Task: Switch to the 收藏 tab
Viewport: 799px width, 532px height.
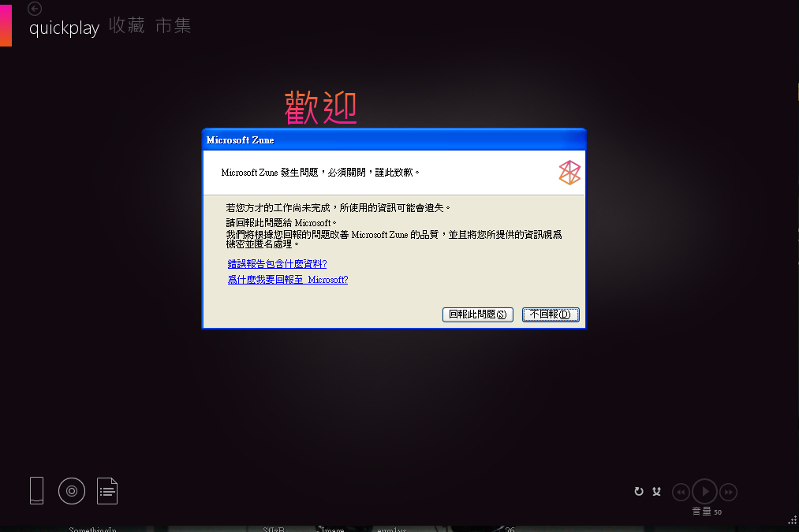Action: (x=127, y=25)
